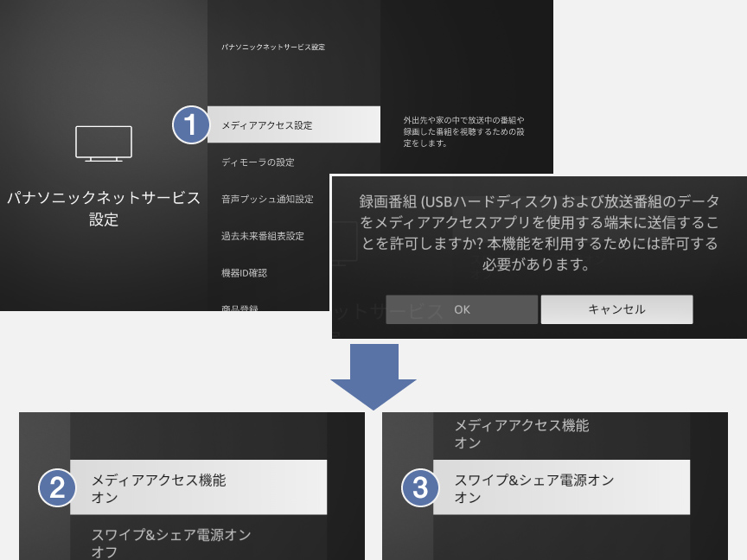The image size is (747, 560).
Task: Select 過去未来番組表設定
Action: pos(294,236)
